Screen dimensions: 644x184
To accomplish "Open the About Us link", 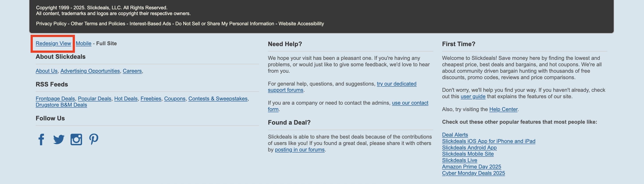I will 47,71.
